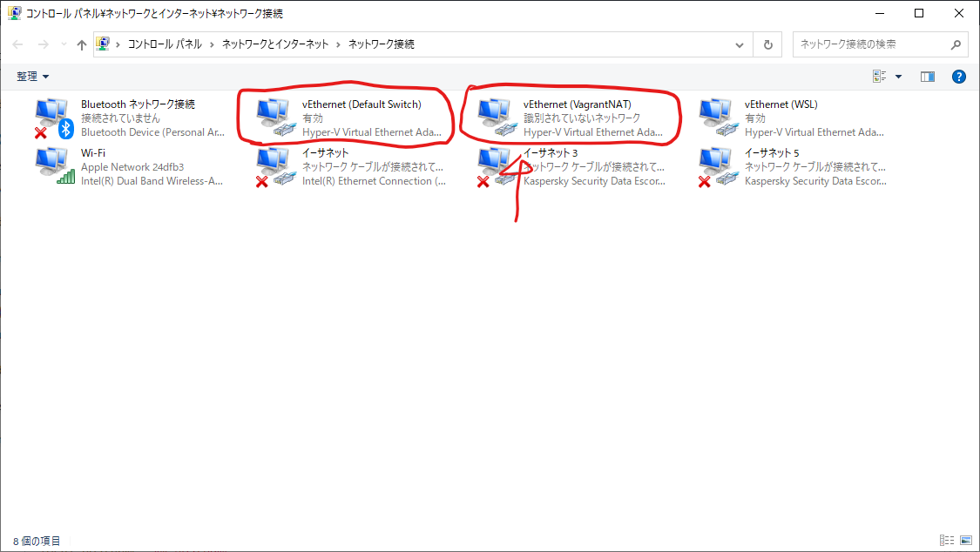Toggle the preview pane button
Image resolution: width=980 pixels, height=552 pixels.
[928, 77]
